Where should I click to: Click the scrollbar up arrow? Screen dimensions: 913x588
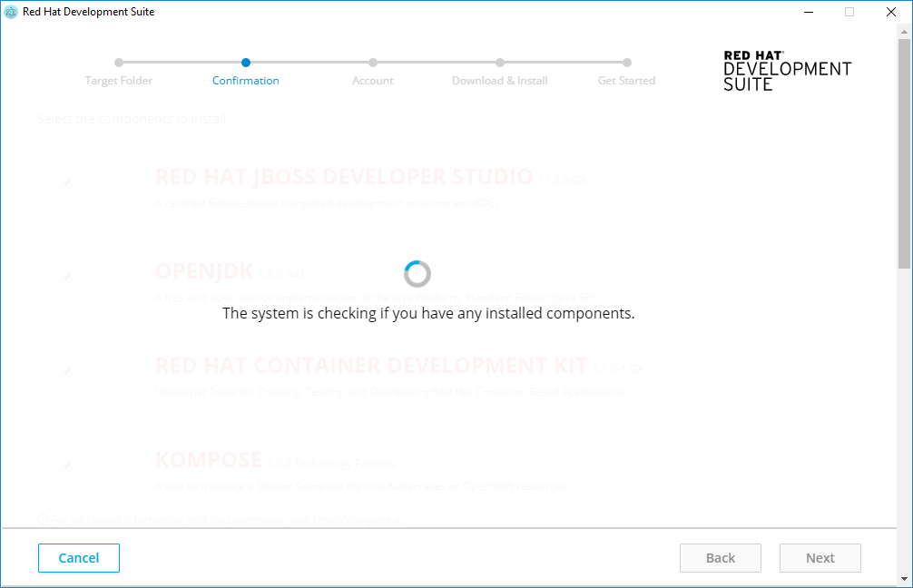coord(904,32)
